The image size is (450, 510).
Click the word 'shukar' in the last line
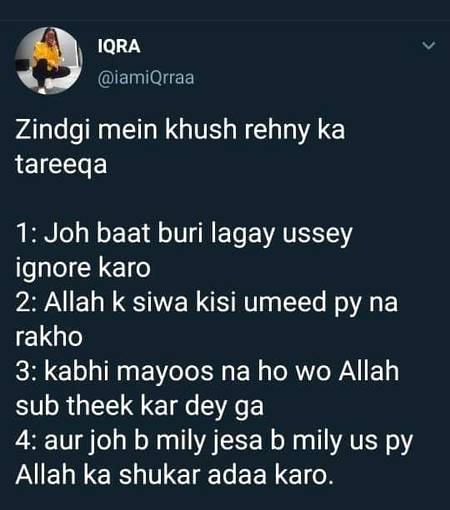click(159, 475)
